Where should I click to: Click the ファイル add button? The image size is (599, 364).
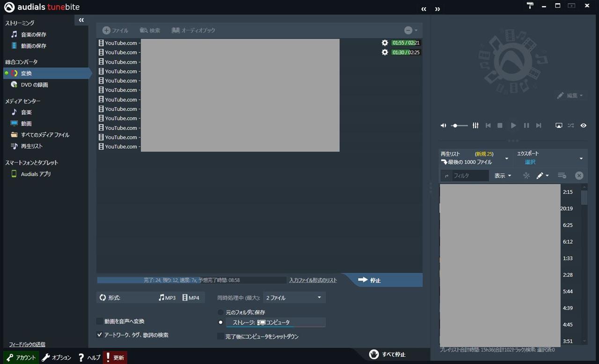pyautogui.click(x=115, y=30)
